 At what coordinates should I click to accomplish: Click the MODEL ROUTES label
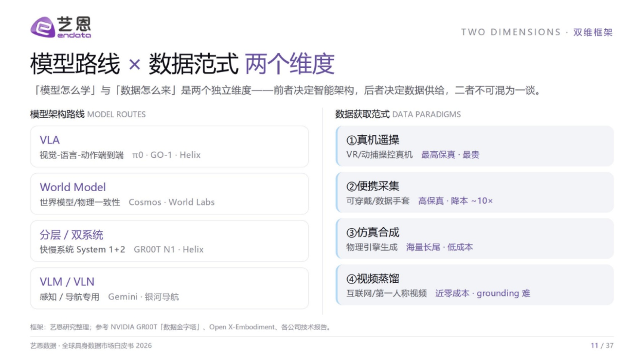[116, 114]
